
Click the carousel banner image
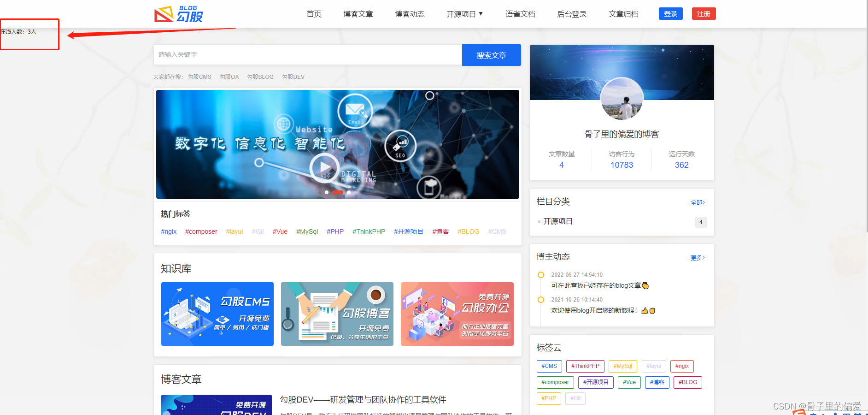(338, 144)
